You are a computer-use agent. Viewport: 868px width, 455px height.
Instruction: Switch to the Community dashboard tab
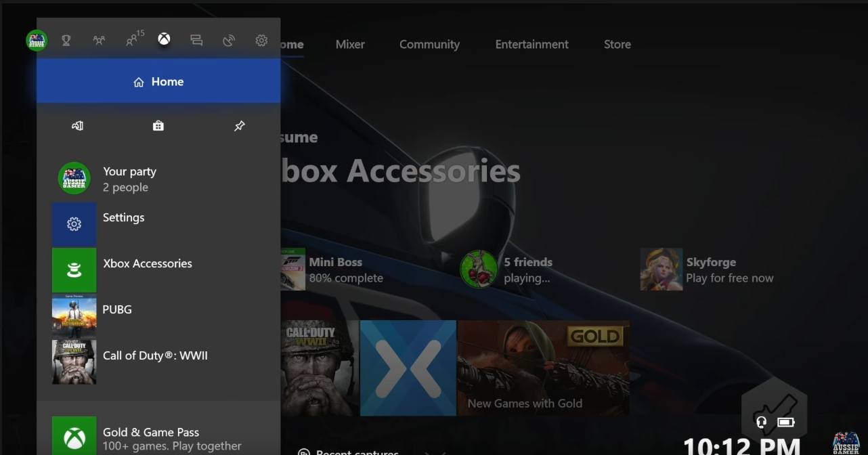pyautogui.click(x=429, y=45)
